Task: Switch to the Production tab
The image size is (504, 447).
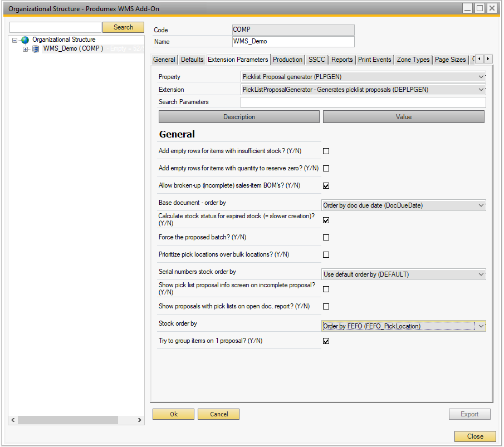Action: (x=287, y=60)
